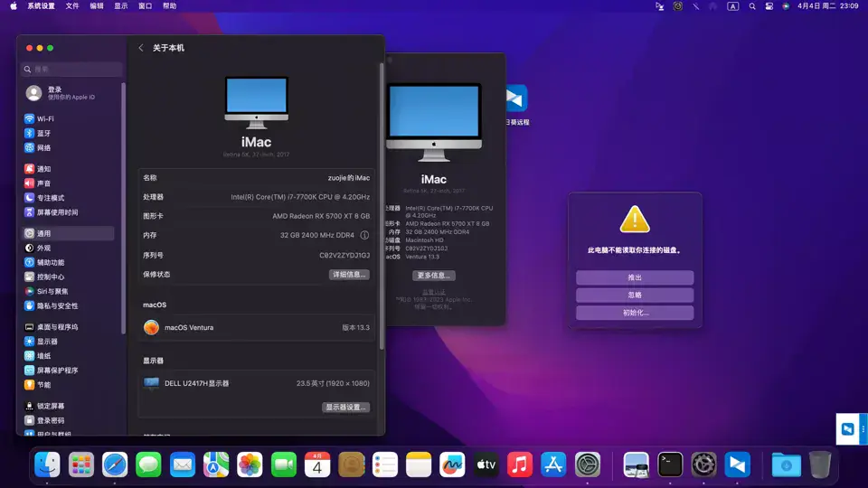Open 窗口 menu in menu bar
The height and width of the screenshot is (488, 868).
145,6
